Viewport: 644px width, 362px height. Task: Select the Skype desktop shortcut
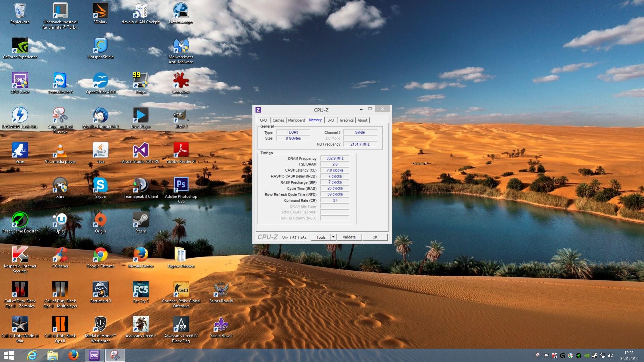point(100,188)
